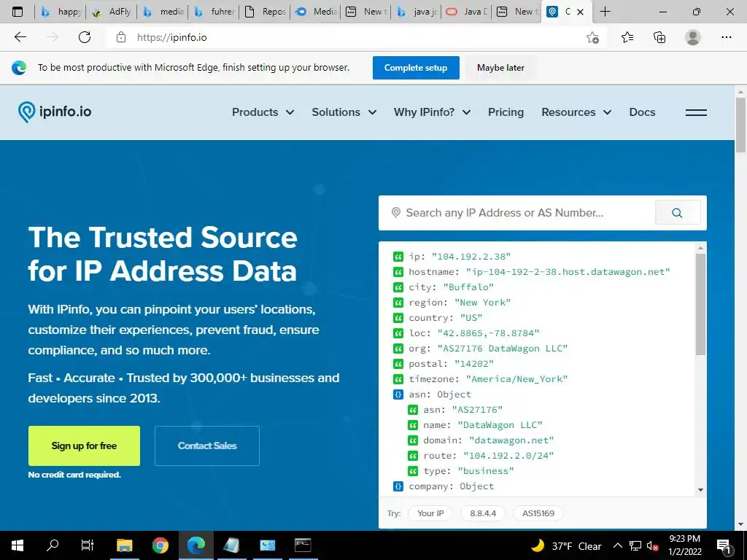Try the 8.8.4.4 suggestion
This screenshot has width=747, height=560.
pos(483,513)
